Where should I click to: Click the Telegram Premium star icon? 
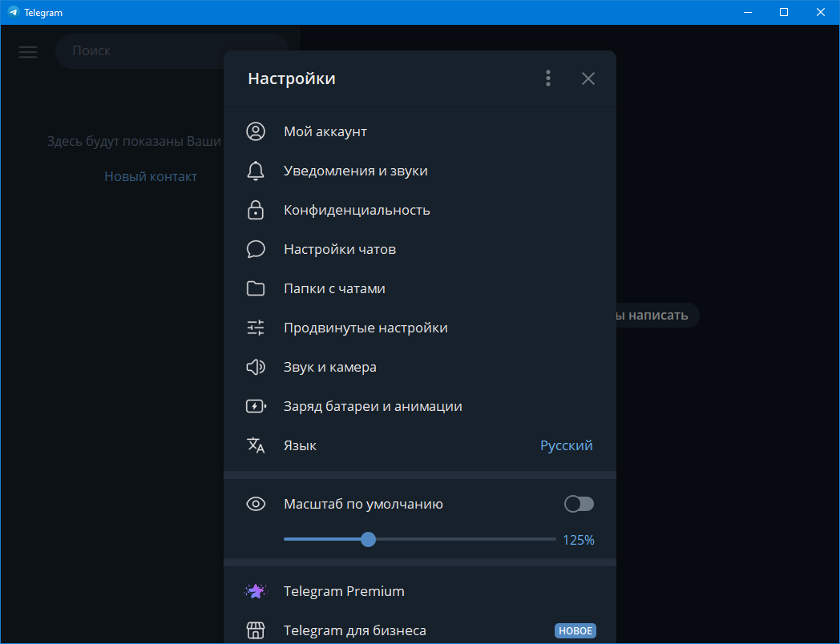256,591
